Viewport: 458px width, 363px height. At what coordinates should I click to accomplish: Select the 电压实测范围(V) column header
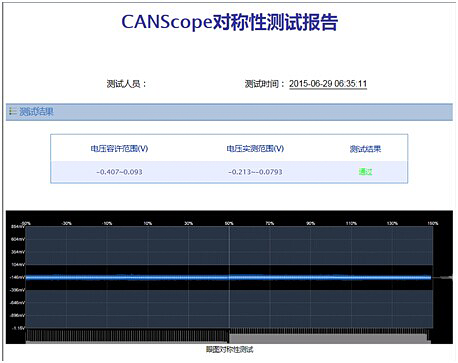[255, 148]
